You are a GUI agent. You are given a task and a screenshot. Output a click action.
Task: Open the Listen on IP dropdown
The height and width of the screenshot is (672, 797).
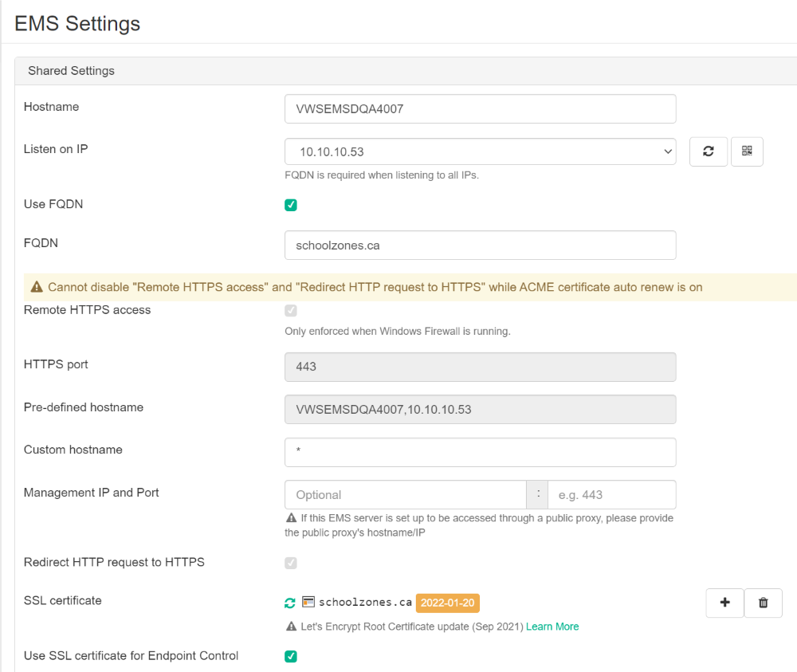[x=480, y=151]
